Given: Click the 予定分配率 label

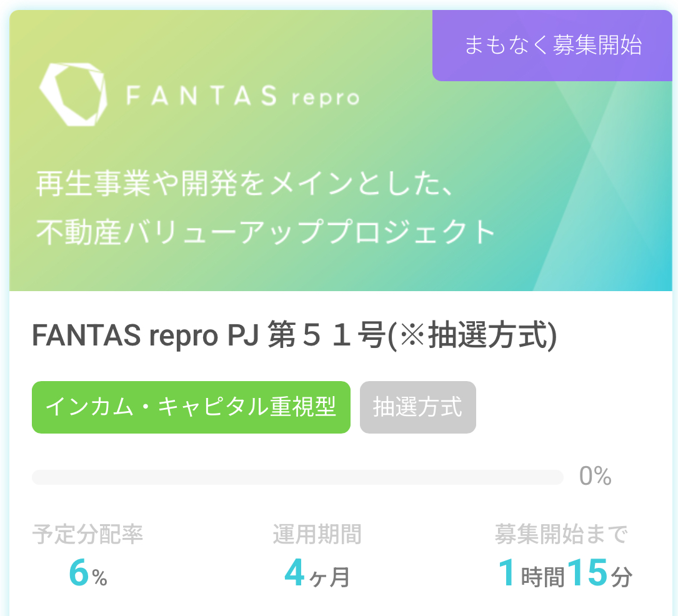Looking at the screenshot, I should (x=87, y=534).
